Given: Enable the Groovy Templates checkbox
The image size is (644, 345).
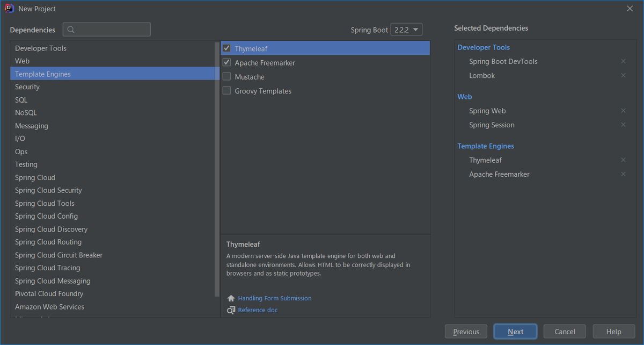Looking at the screenshot, I should [227, 91].
